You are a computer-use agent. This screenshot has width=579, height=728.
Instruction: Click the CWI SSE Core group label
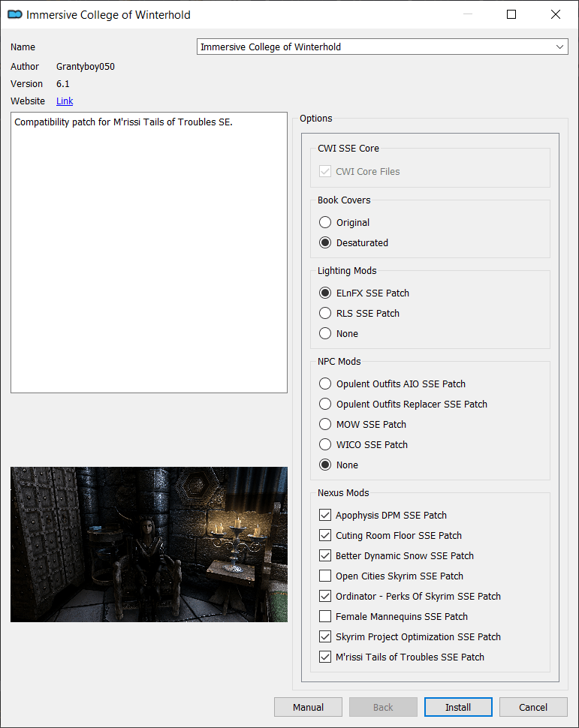pyautogui.click(x=348, y=148)
